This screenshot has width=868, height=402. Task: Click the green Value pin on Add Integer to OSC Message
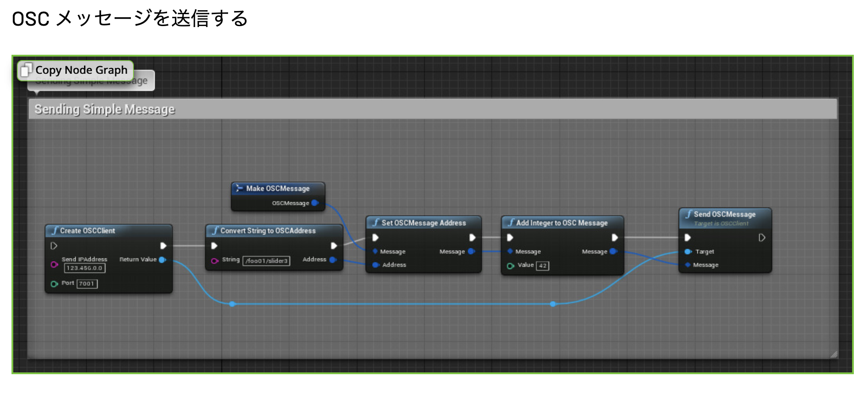(x=509, y=265)
